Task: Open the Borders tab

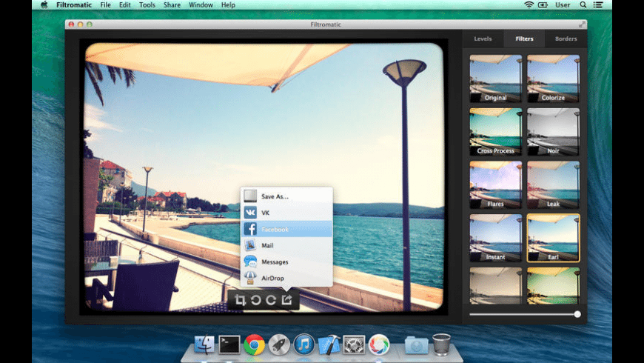Action: coord(566,39)
